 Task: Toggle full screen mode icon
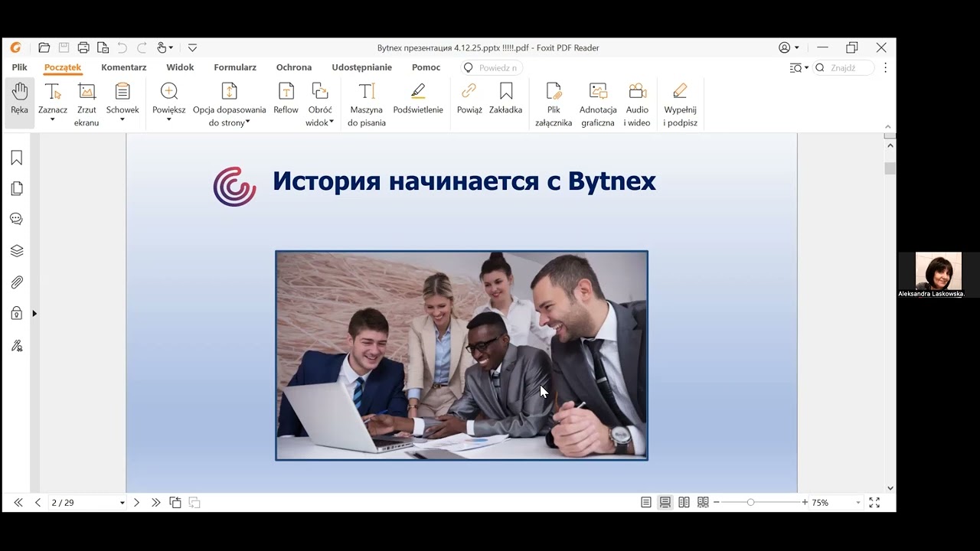coord(874,503)
